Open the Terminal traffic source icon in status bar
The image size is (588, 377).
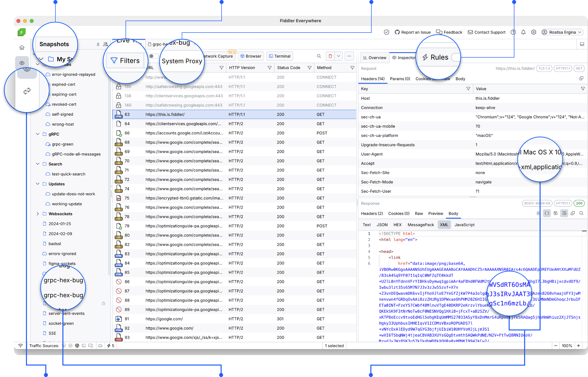click(84, 346)
